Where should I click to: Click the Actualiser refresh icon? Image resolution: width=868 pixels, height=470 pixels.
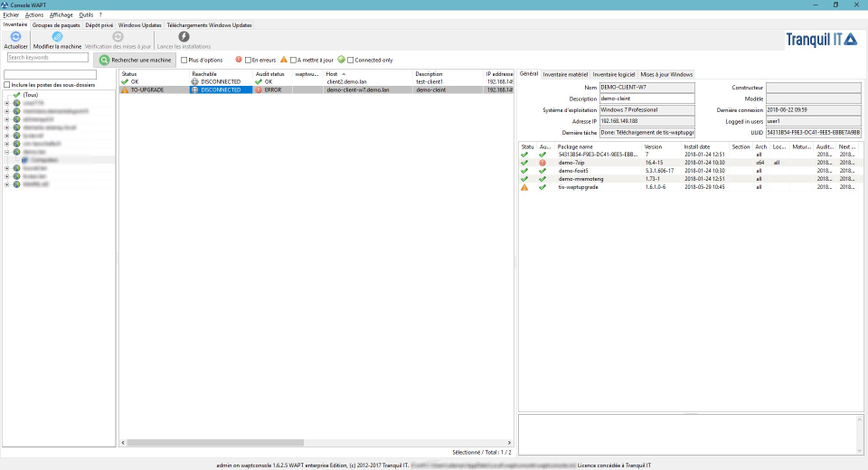pyautogui.click(x=15, y=36)
